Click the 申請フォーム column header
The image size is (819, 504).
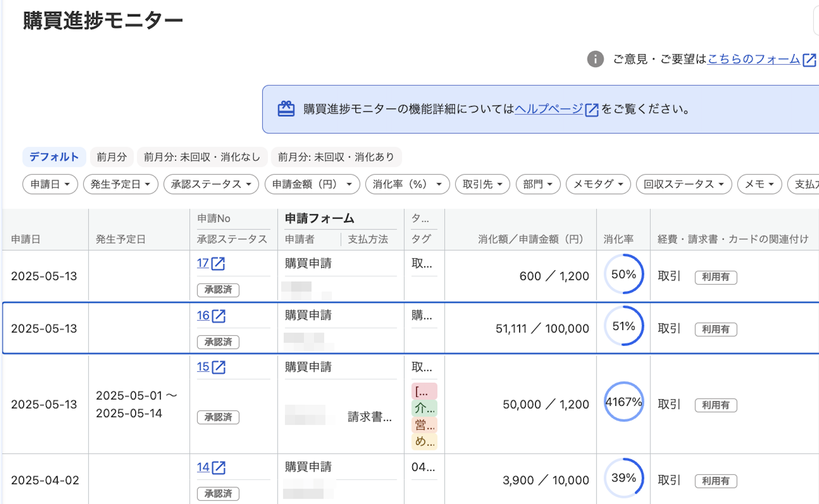320,218
